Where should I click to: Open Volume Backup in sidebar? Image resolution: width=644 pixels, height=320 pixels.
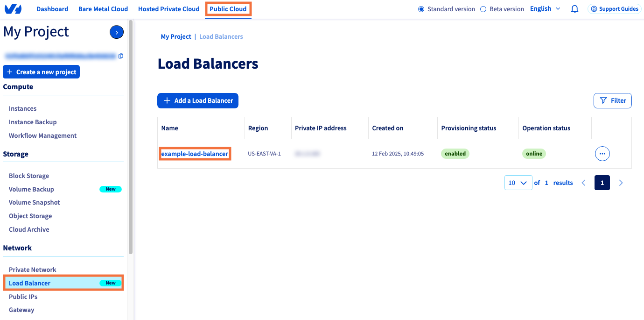[x=31, y=189]
